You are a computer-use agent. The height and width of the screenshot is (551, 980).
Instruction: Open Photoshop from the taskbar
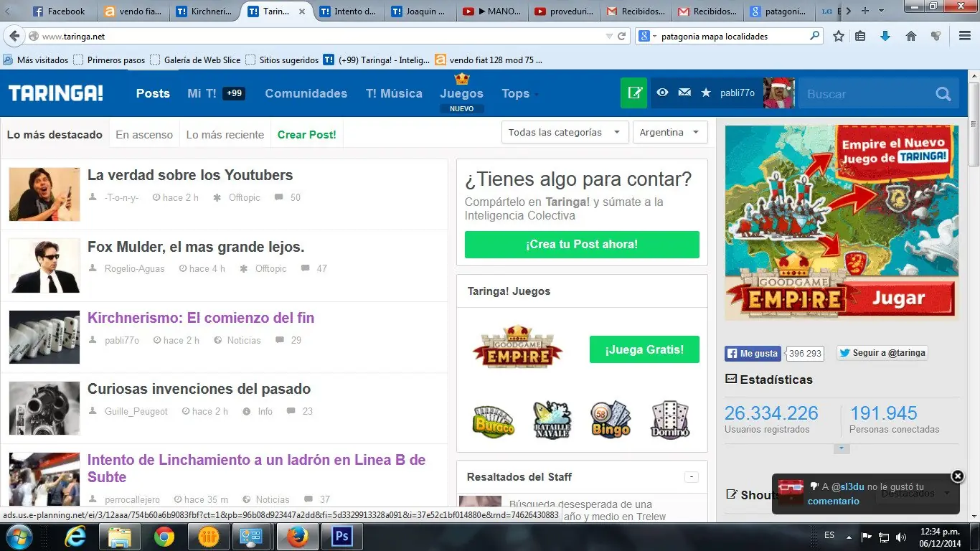point(341,537)
